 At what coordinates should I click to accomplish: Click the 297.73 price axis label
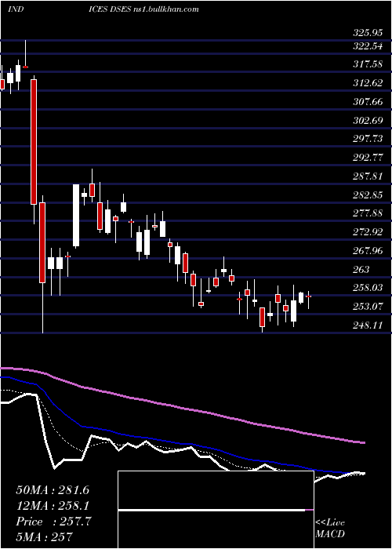(368, 139)
